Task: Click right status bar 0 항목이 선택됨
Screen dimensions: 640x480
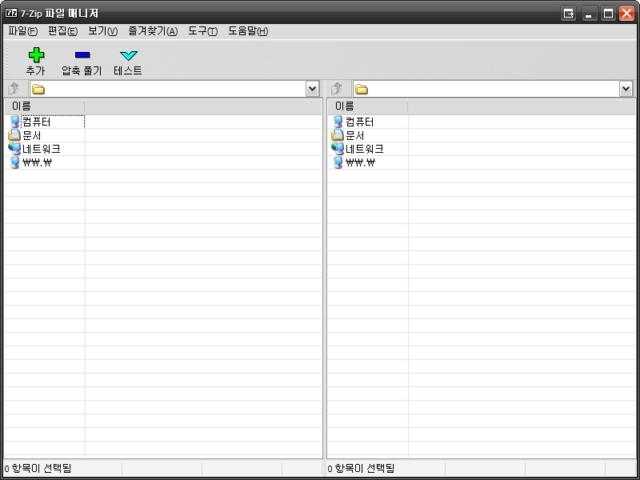Action: [x=361, y=468]
